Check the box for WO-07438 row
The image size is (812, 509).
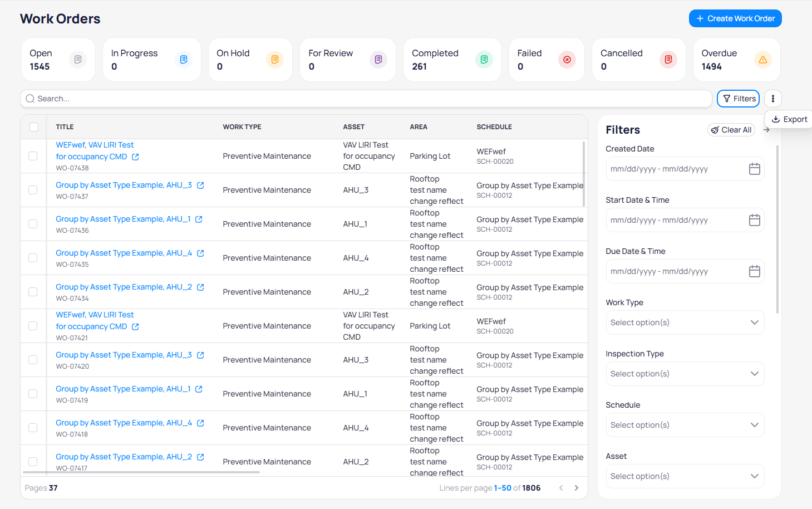point(33,156)
